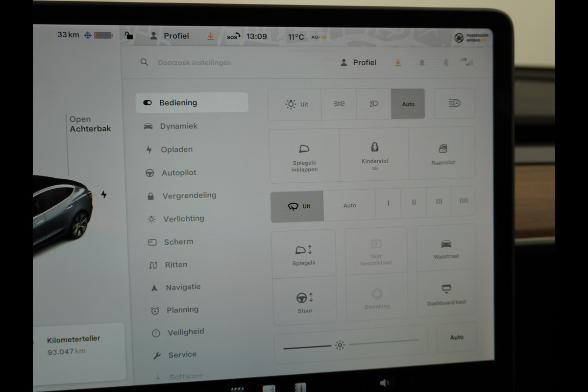Open the Wasstraat car wash mode
The image size is (588, 392).
tap(446, 248)
